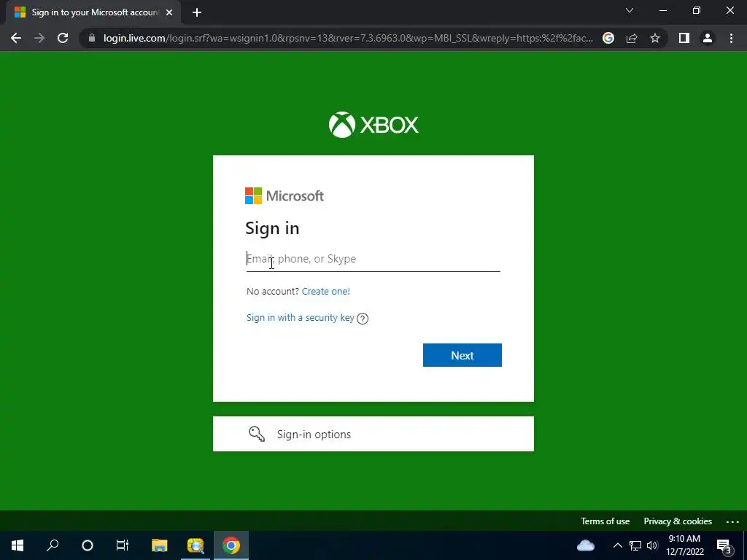Click the Chrome taskbar icon

click(x=231, y=545)
